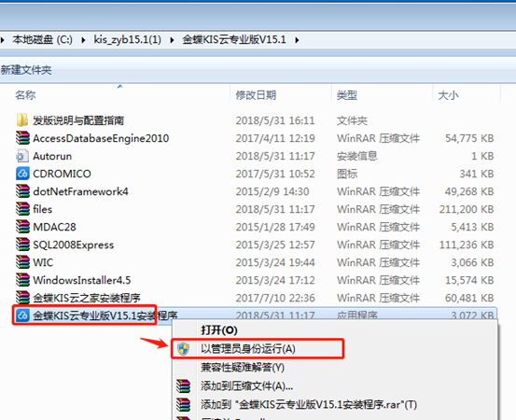Sort files by the 修改日期 column header

(x=256, y=95)
